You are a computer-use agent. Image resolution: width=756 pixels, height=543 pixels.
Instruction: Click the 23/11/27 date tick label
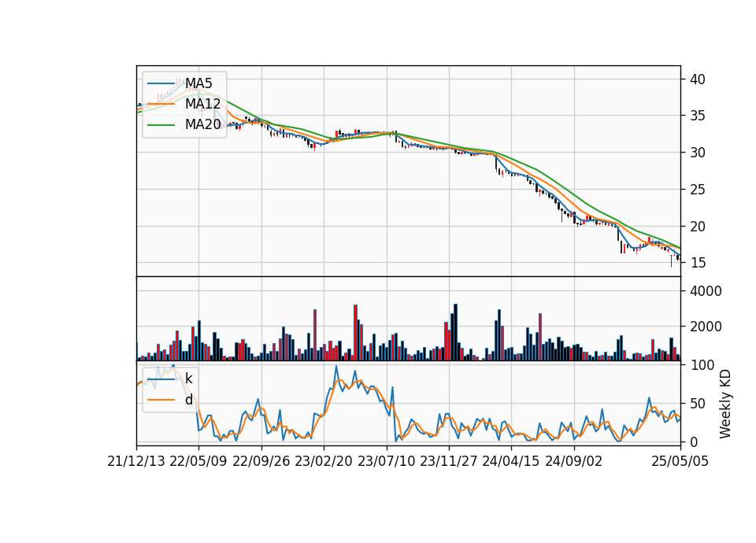[x=449, y=462]
